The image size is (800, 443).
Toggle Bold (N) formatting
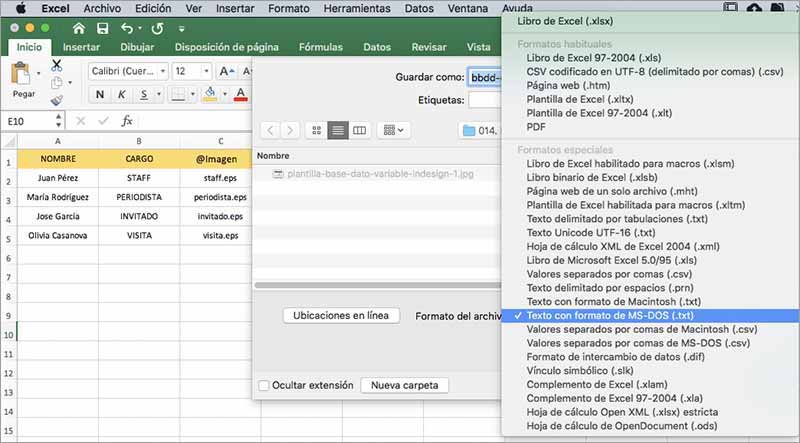point(100,94)
